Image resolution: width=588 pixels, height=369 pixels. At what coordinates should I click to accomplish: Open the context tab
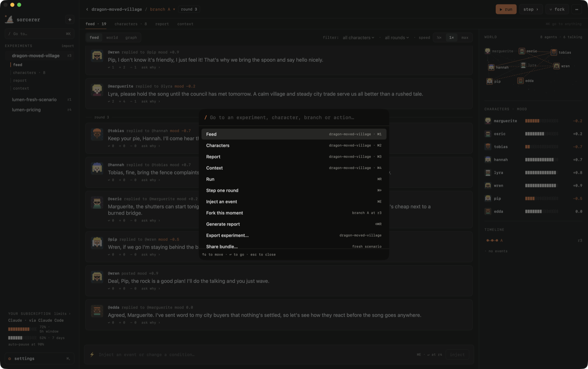pos(185,24)
